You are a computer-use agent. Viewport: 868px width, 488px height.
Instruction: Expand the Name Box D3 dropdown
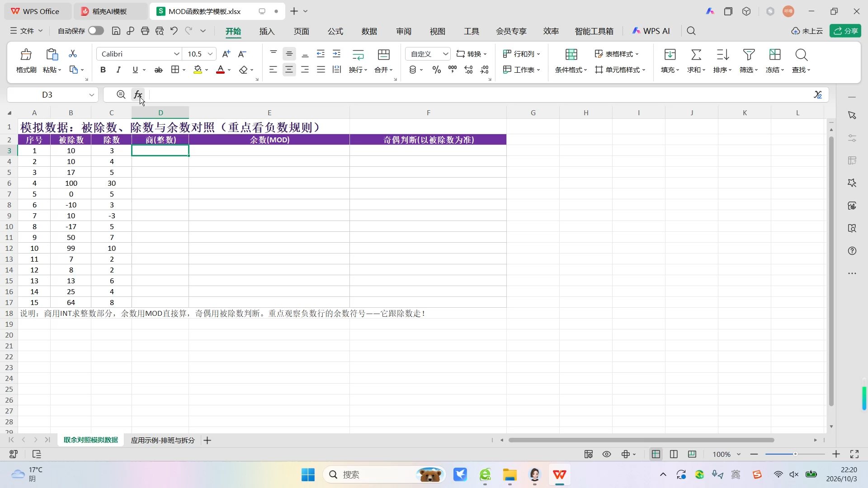pyautogui.click(x=91, y=94)
